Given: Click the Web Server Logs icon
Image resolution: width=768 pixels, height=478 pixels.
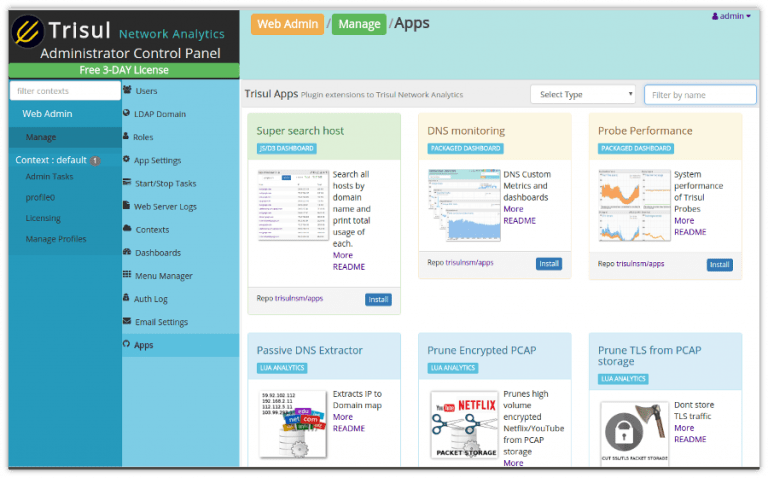Looking at the screenshot, I should tap(127, 206).
